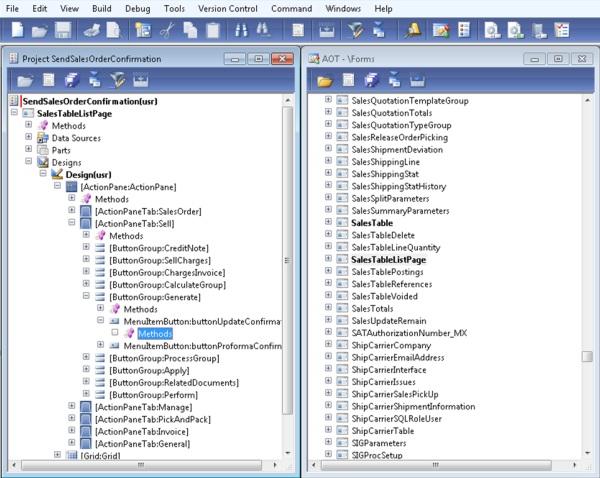600x478 pixels.
Task: Click the Cut scissors icon in toolbar
Action: (x=167, y=32)
